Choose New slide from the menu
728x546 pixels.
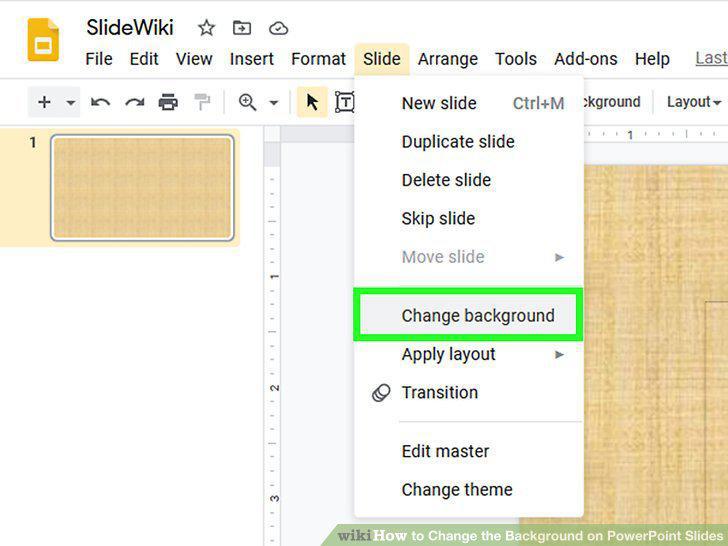[469, 103]
